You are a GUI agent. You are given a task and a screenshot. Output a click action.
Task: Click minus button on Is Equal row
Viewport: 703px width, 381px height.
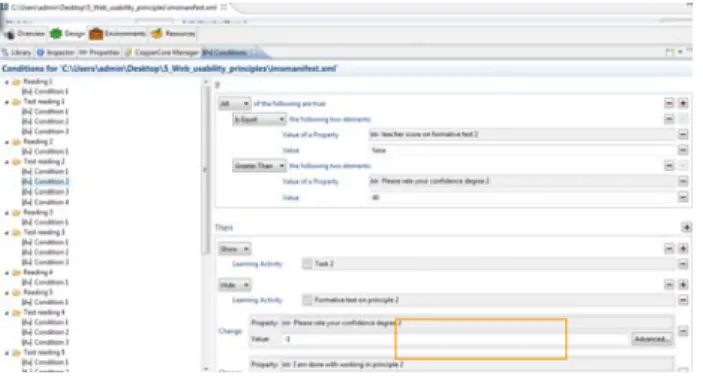[669, 119]
